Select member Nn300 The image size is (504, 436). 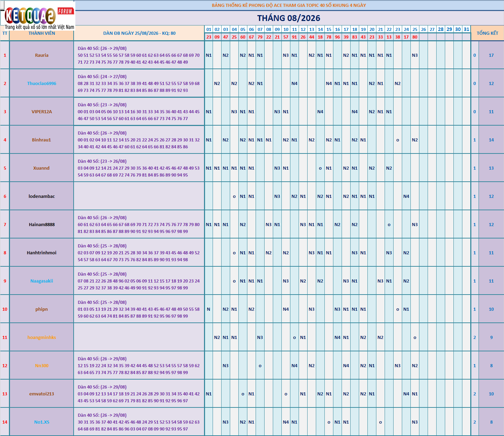coord(42,365)
